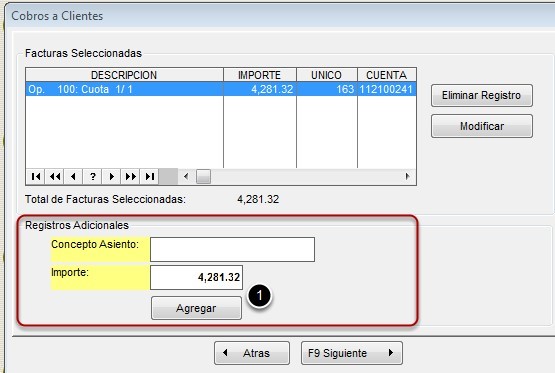Click importe cell 4,281.32 in grid
Screen dimensions: 555x373
[260, 89]
